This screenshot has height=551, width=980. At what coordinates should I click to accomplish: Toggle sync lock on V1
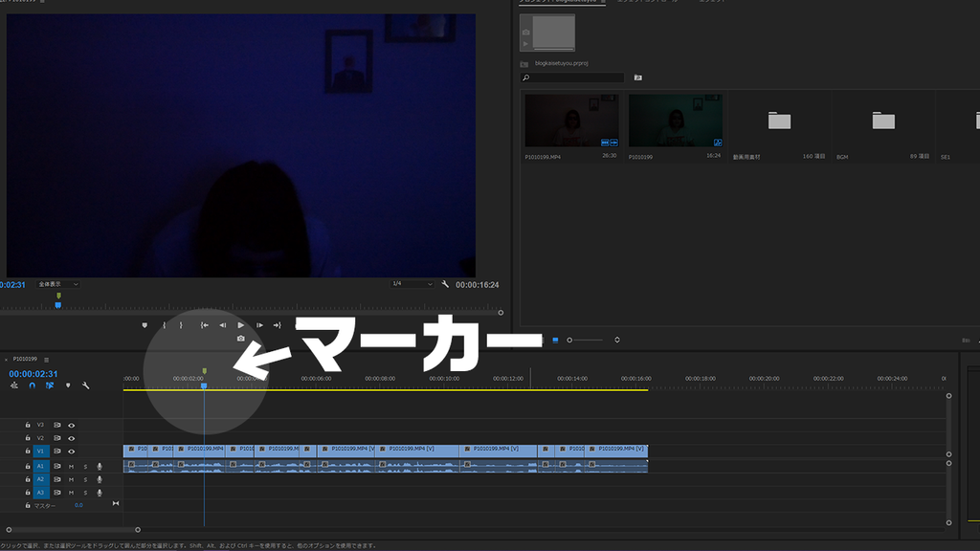56,452
